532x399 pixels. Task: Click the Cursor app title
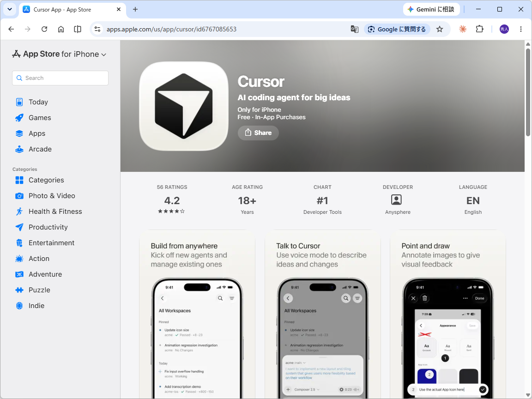(x=260, y=82)
